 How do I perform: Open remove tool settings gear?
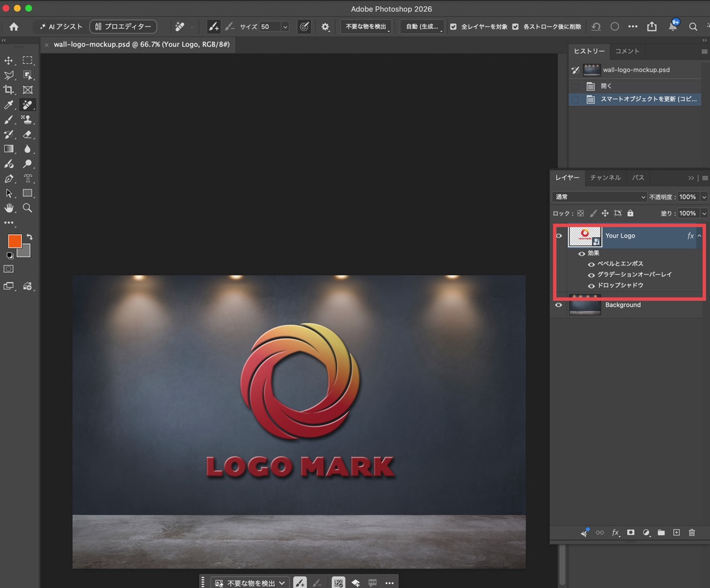click(x=325, y=27)
